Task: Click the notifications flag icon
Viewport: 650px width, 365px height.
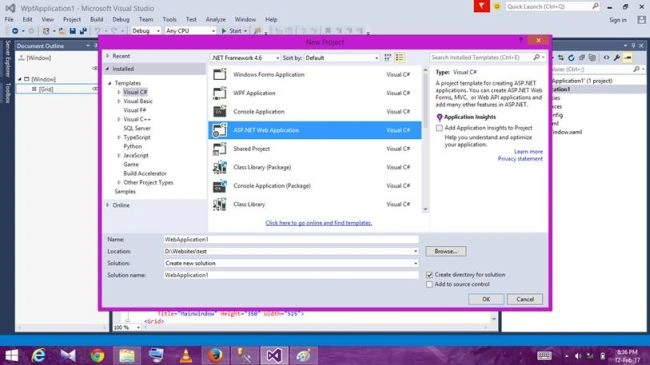Action: coord(481,6)
